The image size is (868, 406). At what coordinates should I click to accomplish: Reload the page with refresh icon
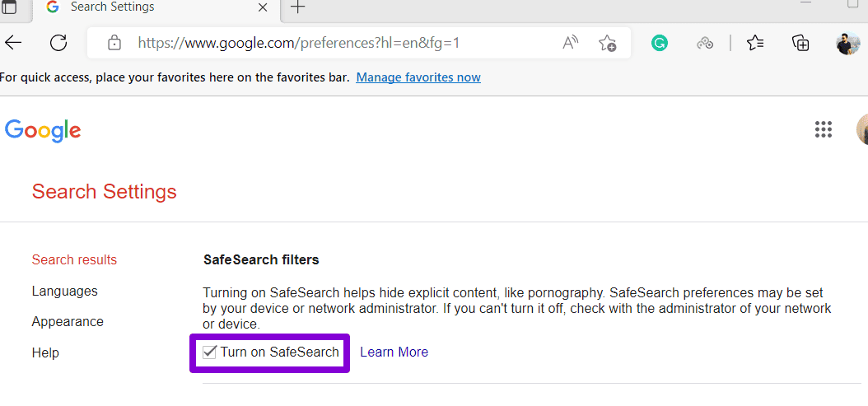coord(58,43)
